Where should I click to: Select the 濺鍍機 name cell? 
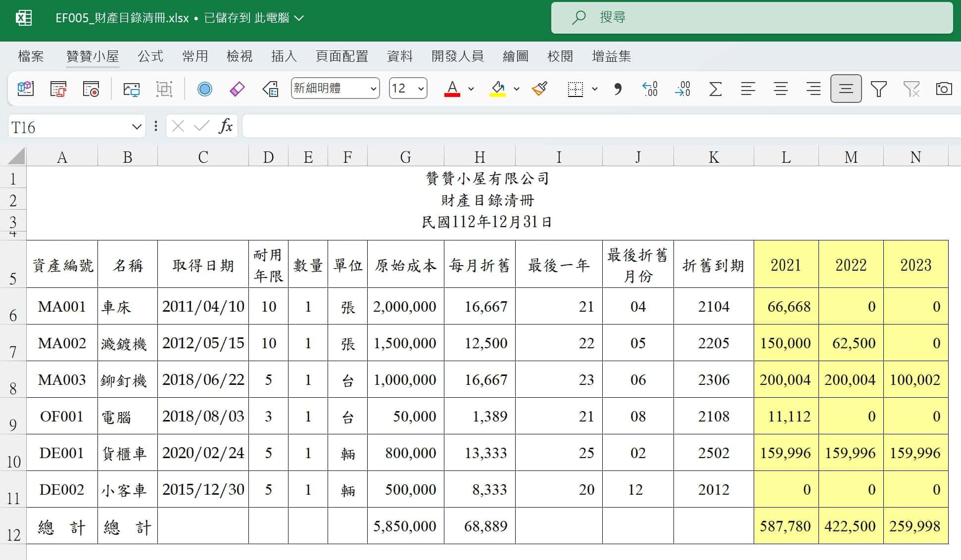click(128, 343)
